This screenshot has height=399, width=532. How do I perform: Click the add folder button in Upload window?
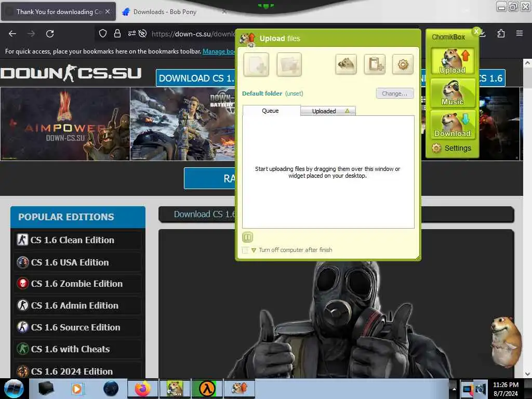[289, 64]
